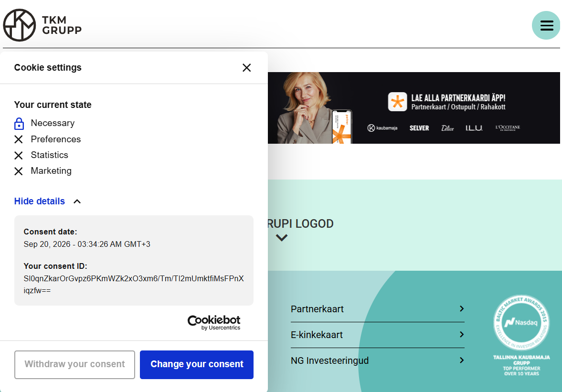
Task: Open the Partnerkaart link
Action: (317, 309)
